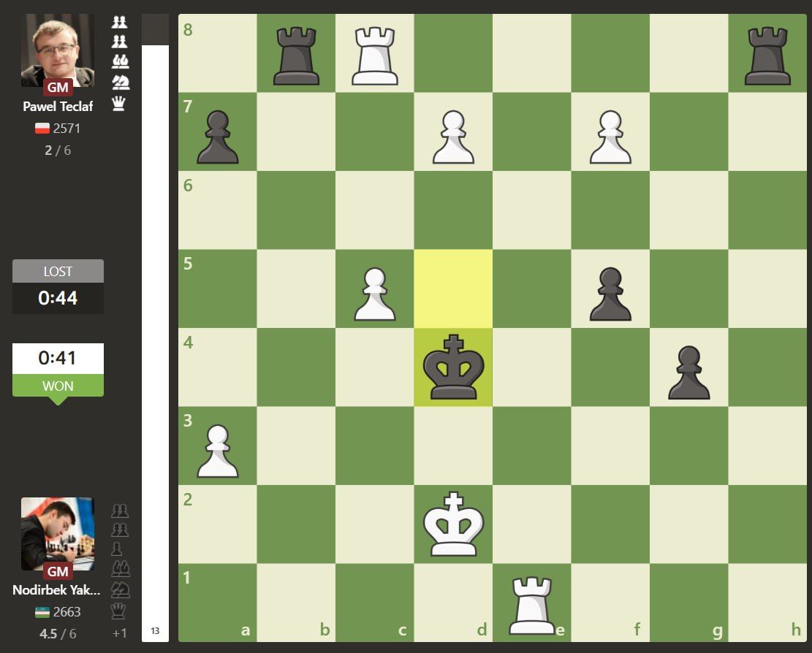This screenshot has width=812, height=653.
Task: Click the GM badge on Teclaf's avatar
Action: tap(58, 87)
